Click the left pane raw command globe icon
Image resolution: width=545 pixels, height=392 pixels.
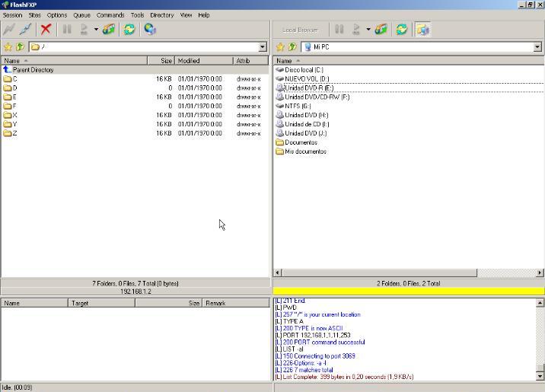[109, 29]
